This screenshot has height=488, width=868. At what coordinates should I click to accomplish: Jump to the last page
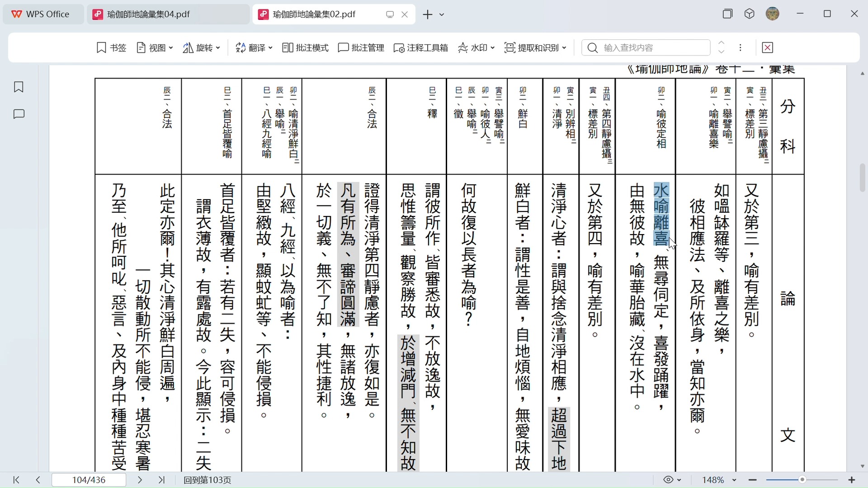tap(161, 480)
